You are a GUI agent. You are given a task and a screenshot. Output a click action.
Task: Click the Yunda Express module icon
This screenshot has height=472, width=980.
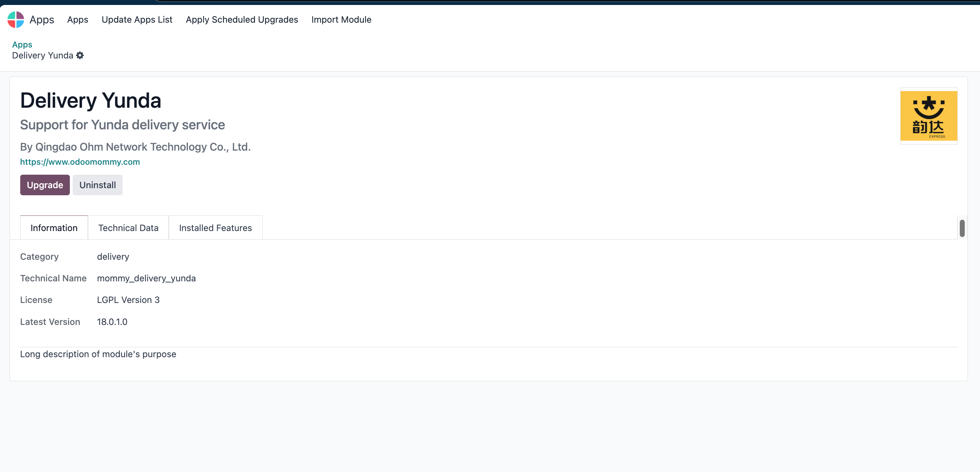[928, 116]
